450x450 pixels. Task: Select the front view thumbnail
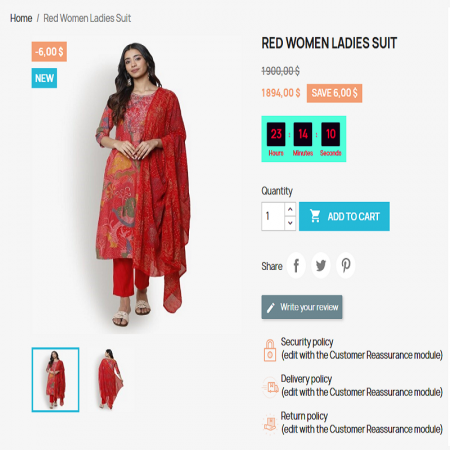55,380
